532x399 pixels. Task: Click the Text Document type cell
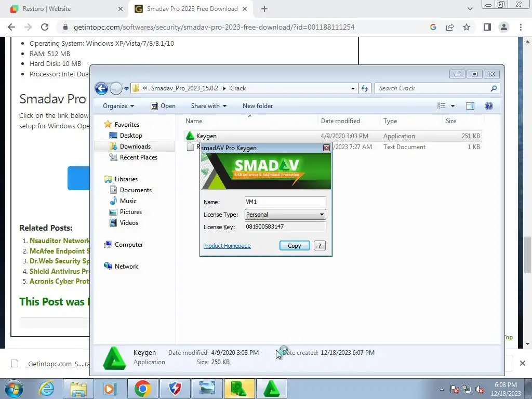[404, 147]
